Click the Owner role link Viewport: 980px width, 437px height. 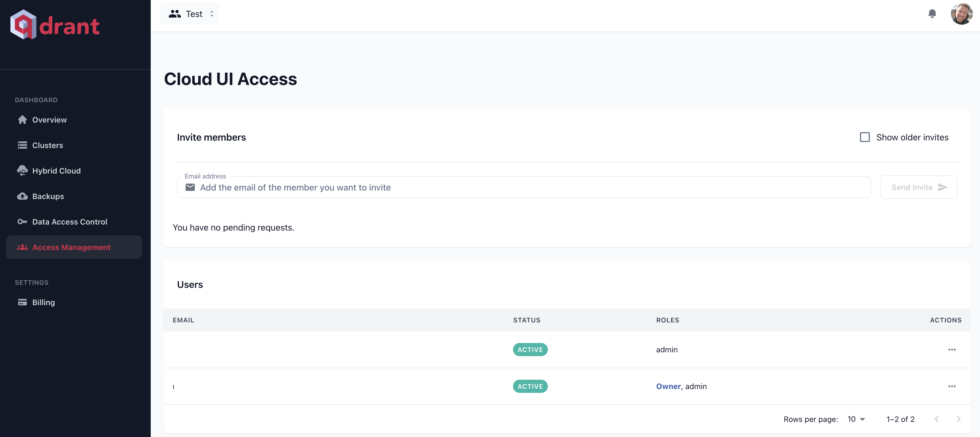668,386
